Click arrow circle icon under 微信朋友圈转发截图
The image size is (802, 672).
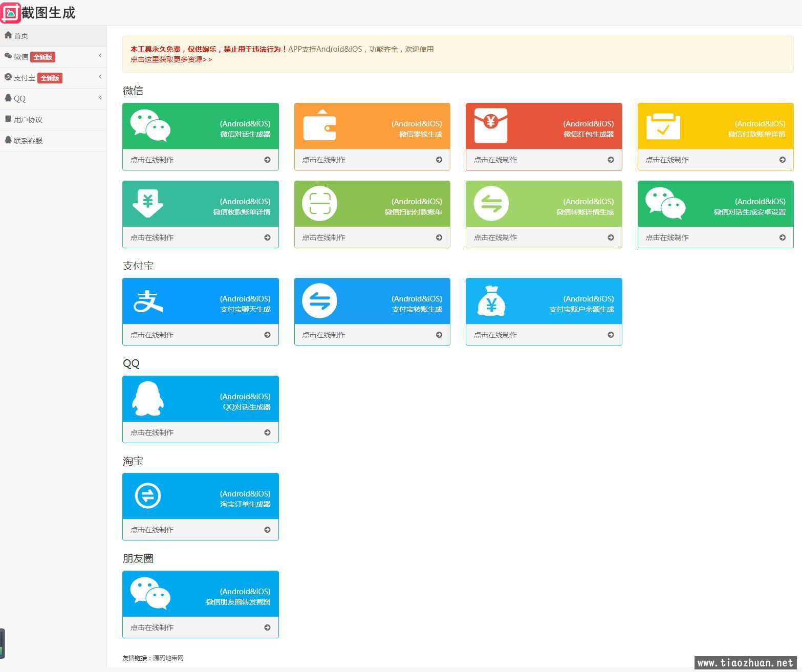(267, 627)
